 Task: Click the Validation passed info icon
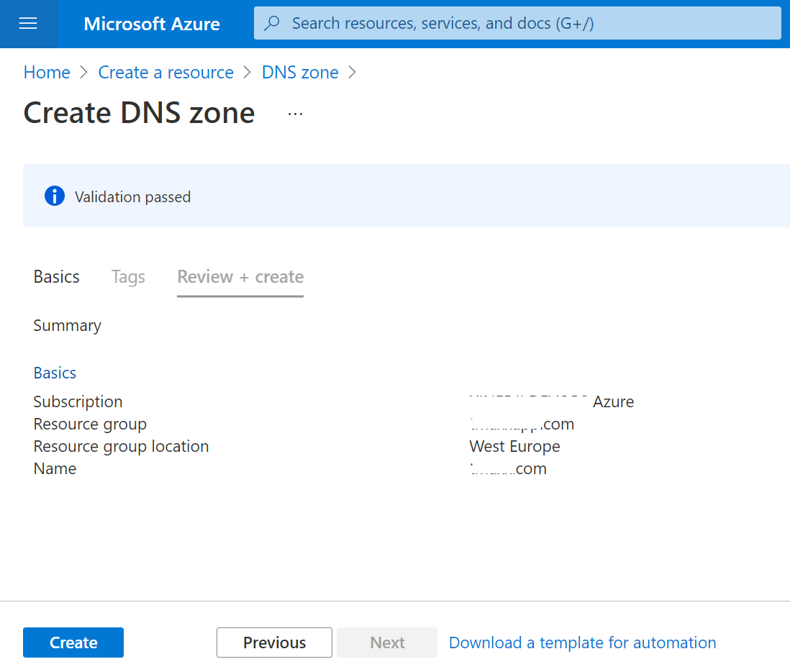(x=55, y=196)
